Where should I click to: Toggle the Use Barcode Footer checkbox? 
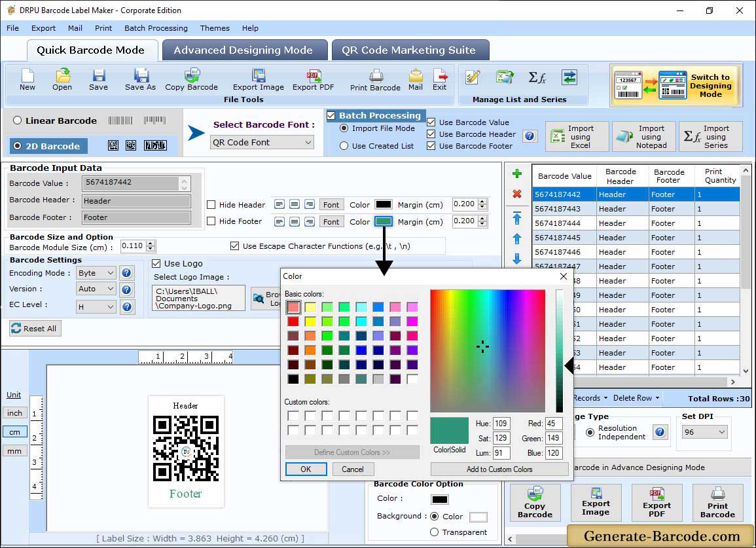431,146
